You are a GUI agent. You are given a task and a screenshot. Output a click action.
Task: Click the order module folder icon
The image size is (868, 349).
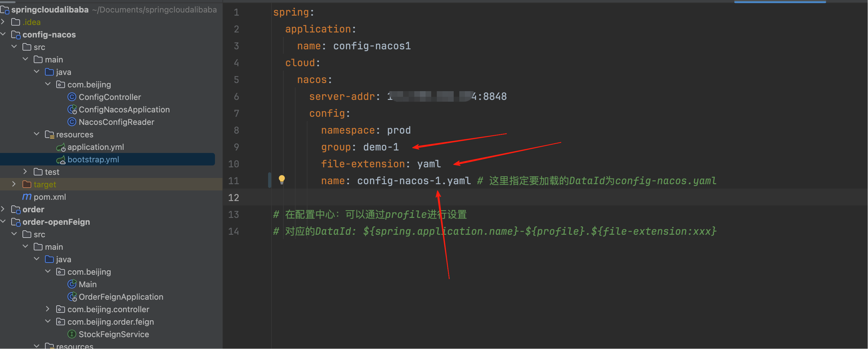tap(16, 209)
